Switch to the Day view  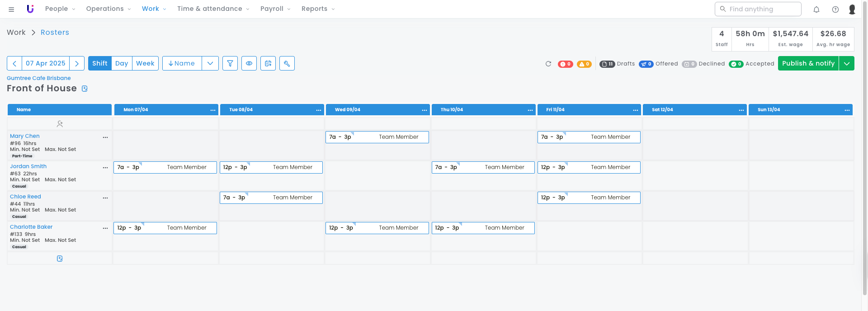[x=122, y=63]
